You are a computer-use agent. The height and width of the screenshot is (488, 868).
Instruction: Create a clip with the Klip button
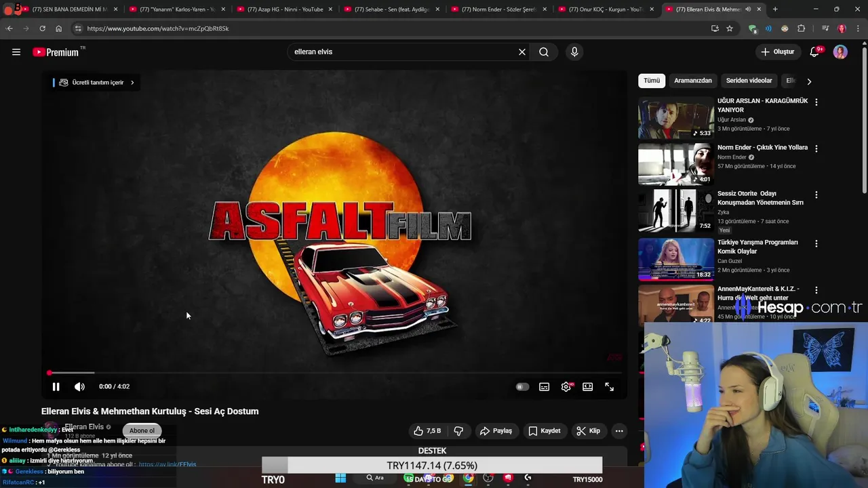pos(589,430)
